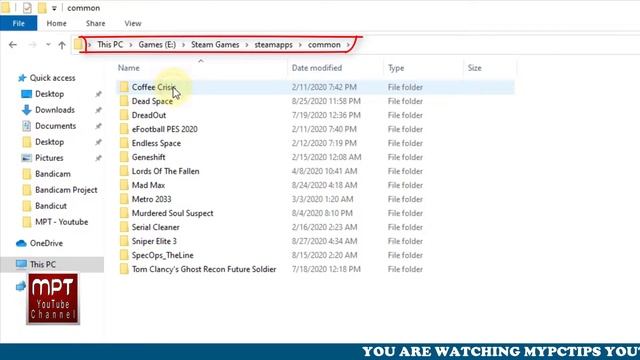
Task: Open the recent locations dropdown arrow
Action: tap(48, 45)
